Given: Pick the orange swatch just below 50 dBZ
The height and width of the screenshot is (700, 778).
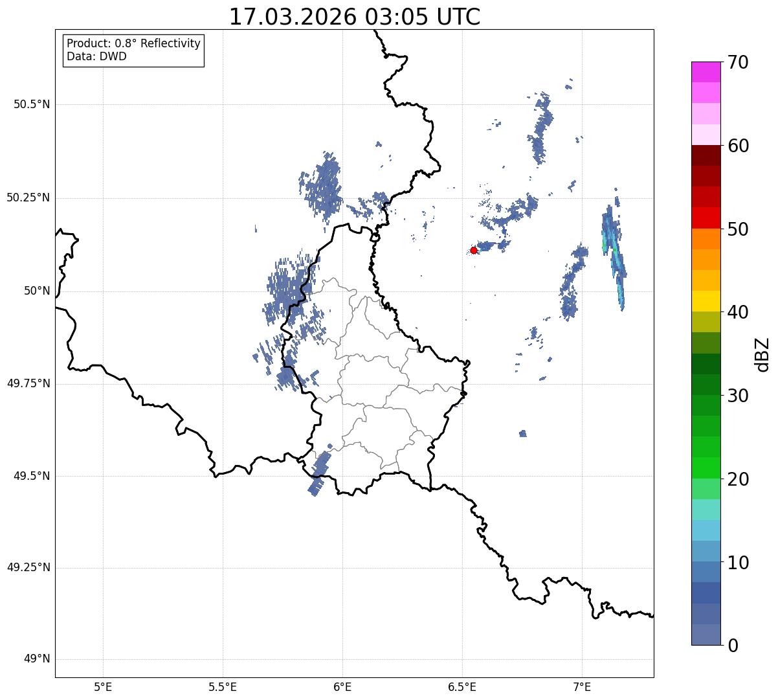Looking at the screenshot, I should [706, 239].
